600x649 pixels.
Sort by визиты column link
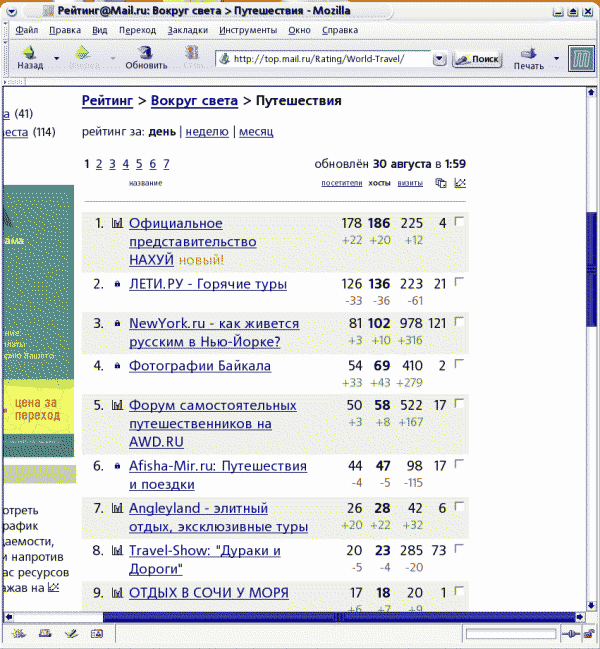410,183
